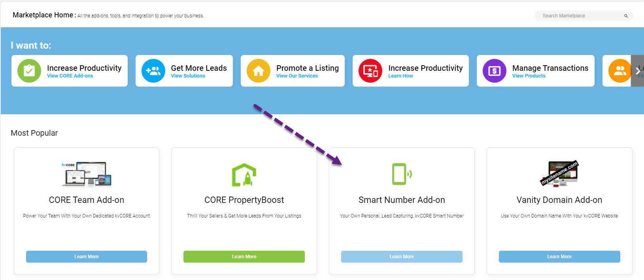644x280 pixels.
Task: Click the red monitor star icon
Action: pos(370,71)
